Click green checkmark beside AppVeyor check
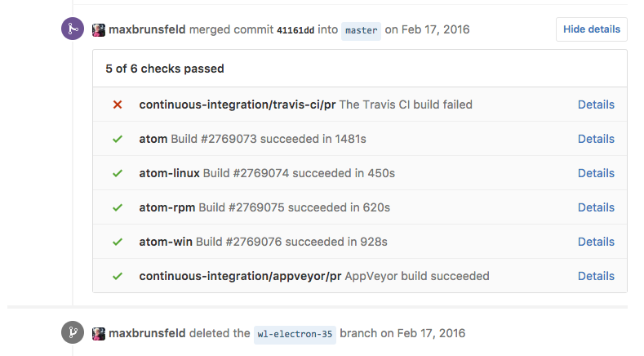644x356 pixels. pyautogui.click(x=118, y=276)
